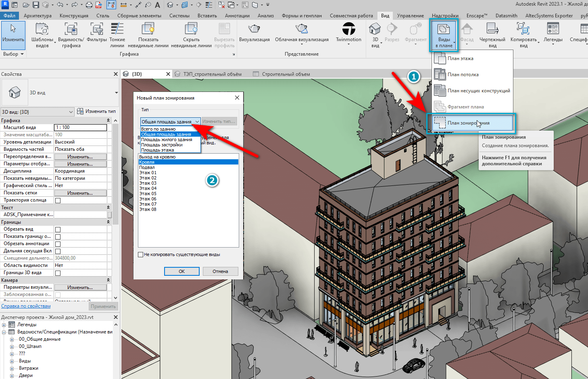Select 'Этаж 03' in level list
The width and height of the screenshot is (588, 379).
pyautogui.click(x=148, y=183)
